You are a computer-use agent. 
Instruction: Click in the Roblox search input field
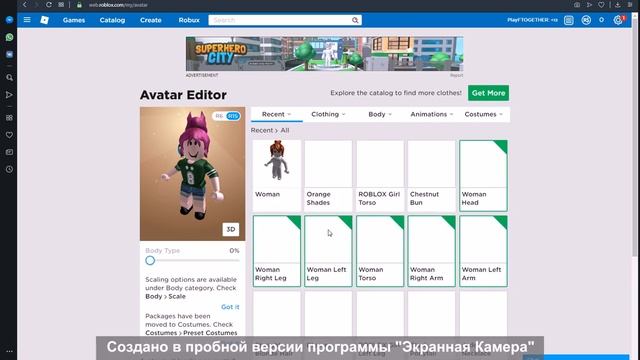point(280,20)
